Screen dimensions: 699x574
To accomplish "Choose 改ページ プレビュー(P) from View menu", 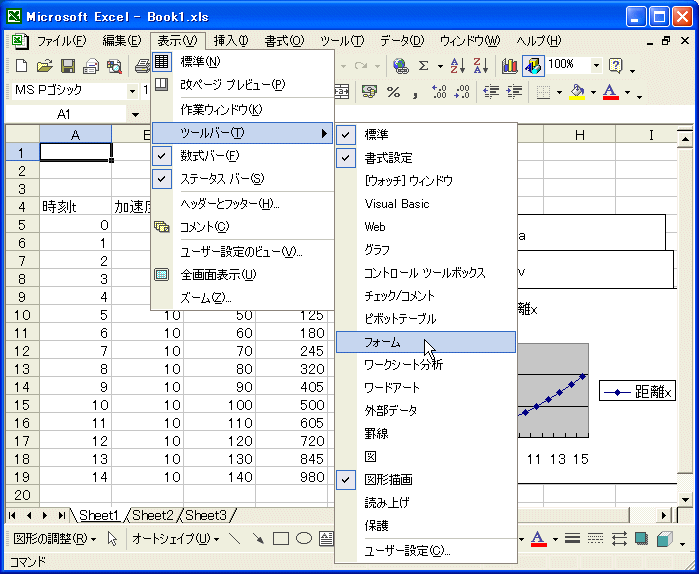I will tap(243, 84).
